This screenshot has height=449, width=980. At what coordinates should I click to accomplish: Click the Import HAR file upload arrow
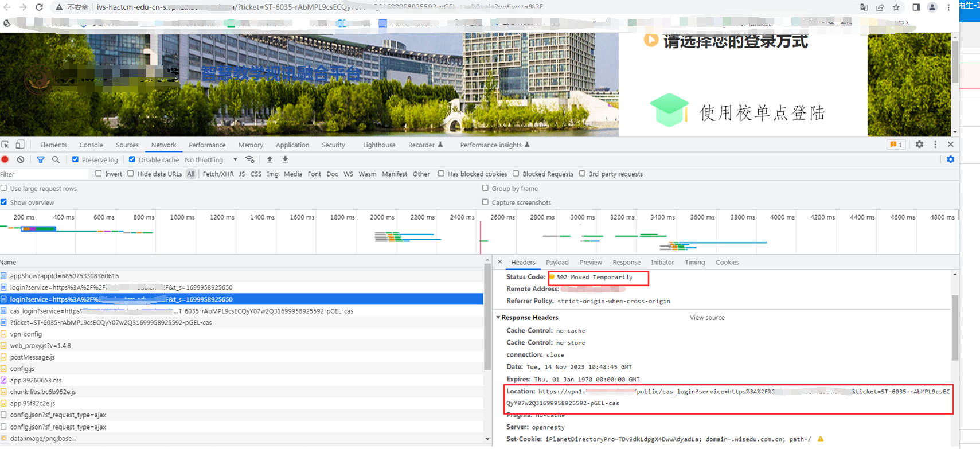pos(270,159)
